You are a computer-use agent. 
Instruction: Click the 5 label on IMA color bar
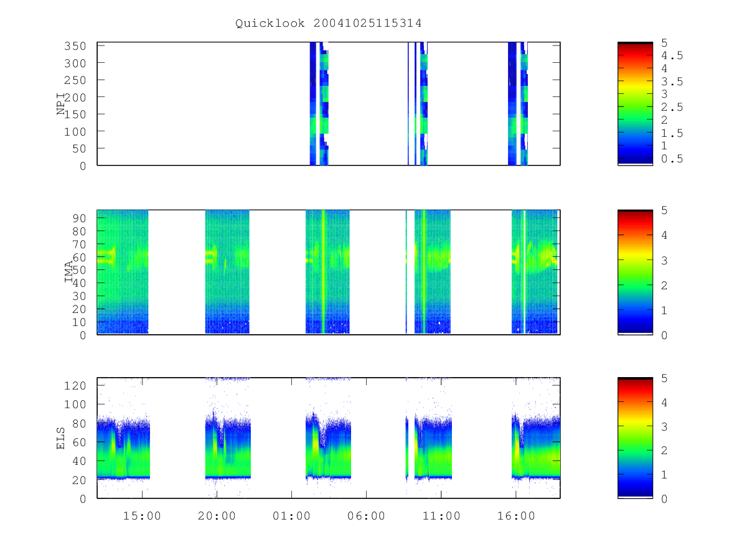(664, 210)
